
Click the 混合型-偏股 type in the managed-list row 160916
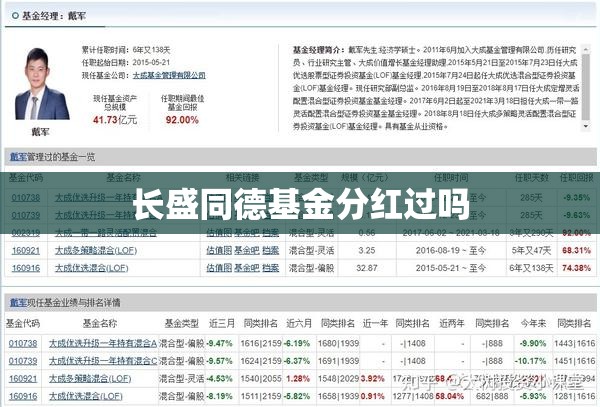311,268
